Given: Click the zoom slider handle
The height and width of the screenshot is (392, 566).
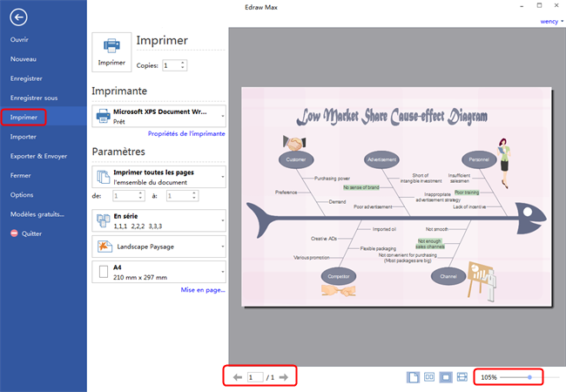Looking at the screenshot, I should (x=529, y=377).
